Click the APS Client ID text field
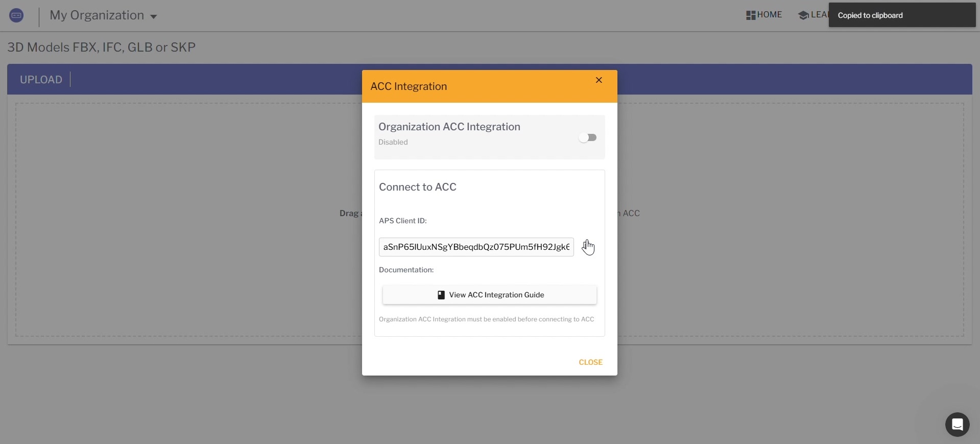The image size is (980, 444). coord(476,247)
